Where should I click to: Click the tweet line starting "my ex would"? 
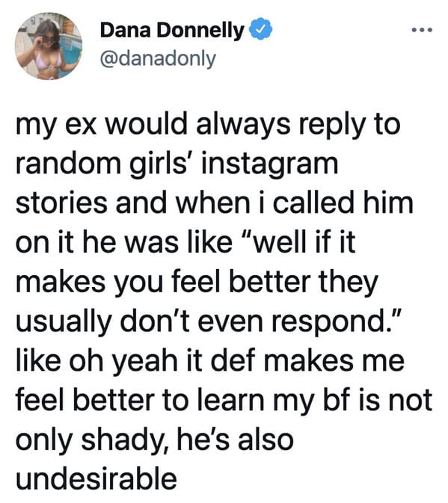tap(208, 126)
